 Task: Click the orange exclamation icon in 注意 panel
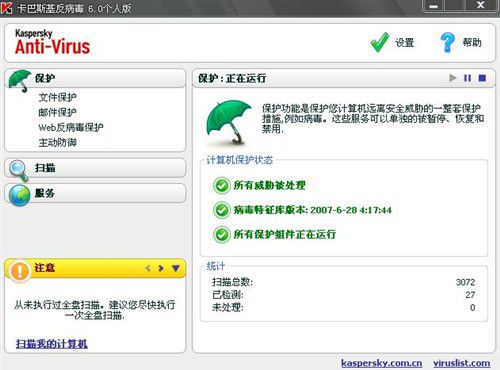click(x=20, y=270)
